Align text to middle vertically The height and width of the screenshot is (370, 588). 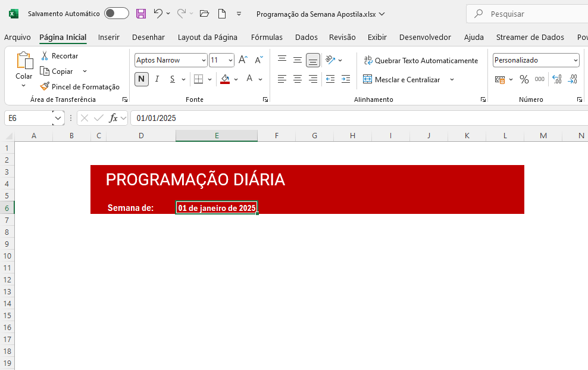click(x=298, y=60)
